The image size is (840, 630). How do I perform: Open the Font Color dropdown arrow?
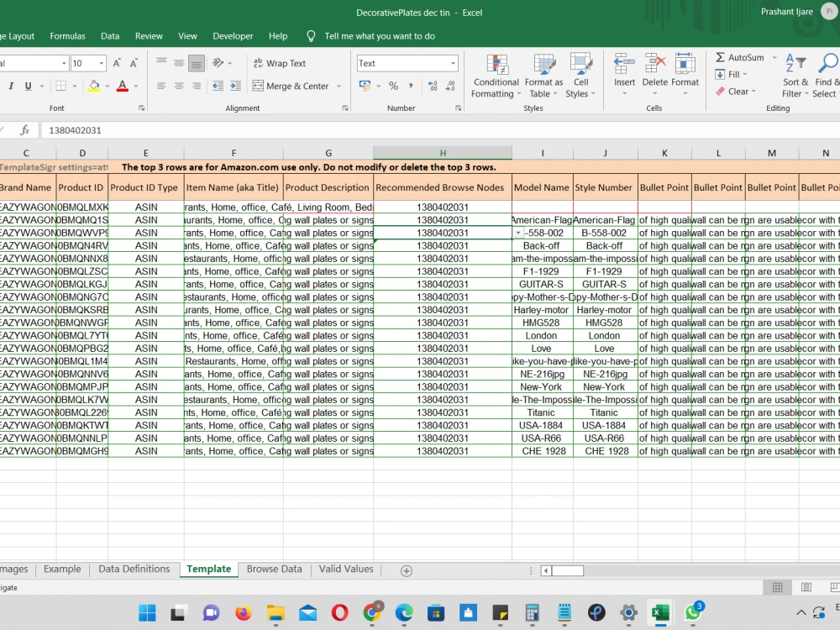(x=136, y=86)
